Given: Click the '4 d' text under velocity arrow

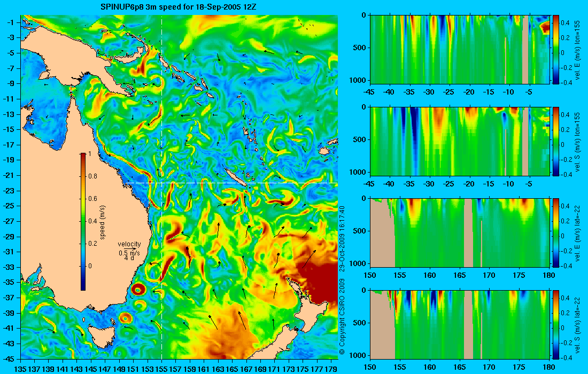Looking at the screenshot, I should pyautogui.click(x=129, y=258).
